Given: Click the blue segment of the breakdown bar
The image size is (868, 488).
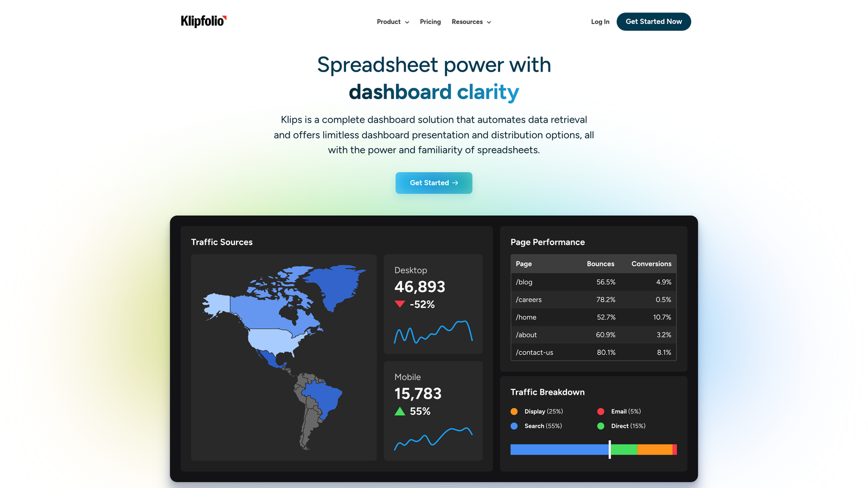Looking at the screenshot, I should (x=559, y=450).
